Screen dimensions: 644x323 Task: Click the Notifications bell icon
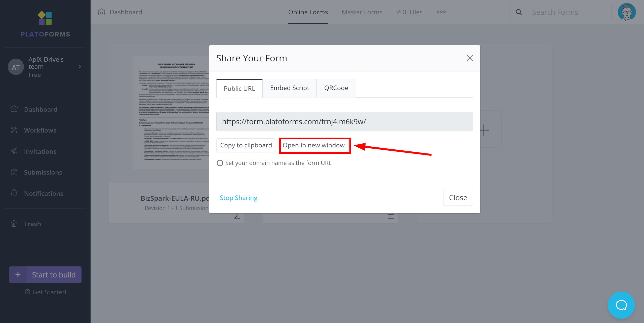tap(14, 193)
